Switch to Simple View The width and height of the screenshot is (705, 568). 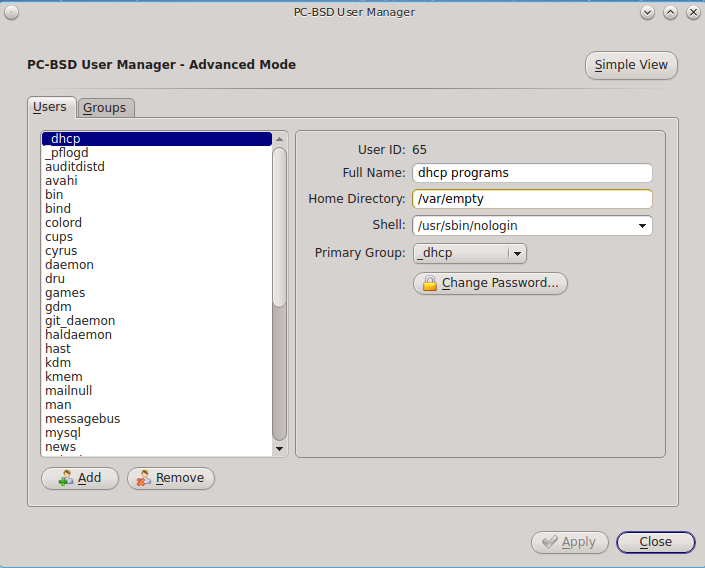tap(631, 65)
